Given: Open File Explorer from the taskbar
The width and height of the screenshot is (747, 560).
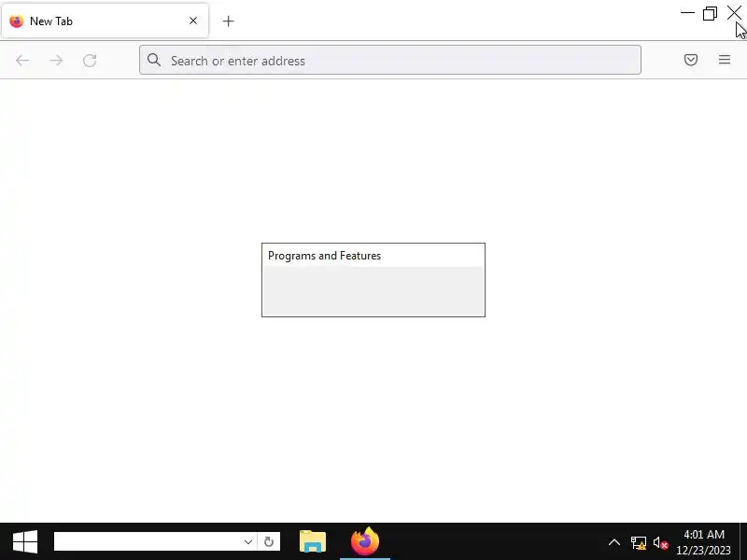Looking at the screenshot, I should [x=313, y=542].
